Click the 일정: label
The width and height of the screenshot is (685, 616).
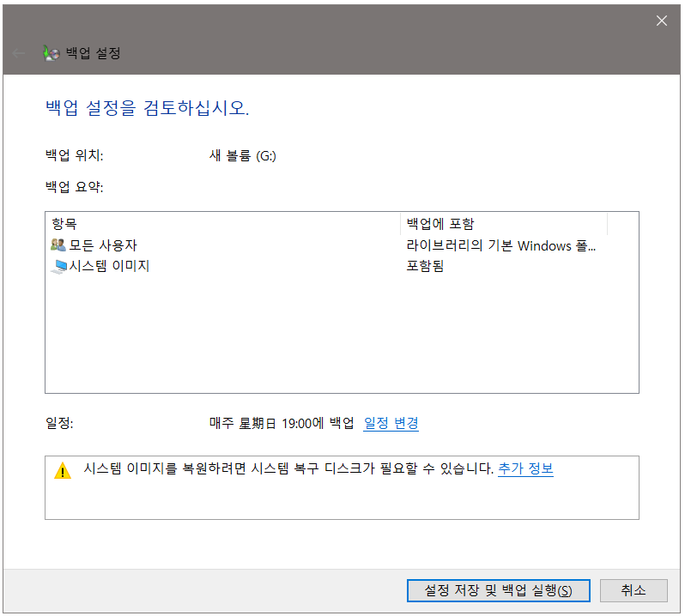click(59, 423)
